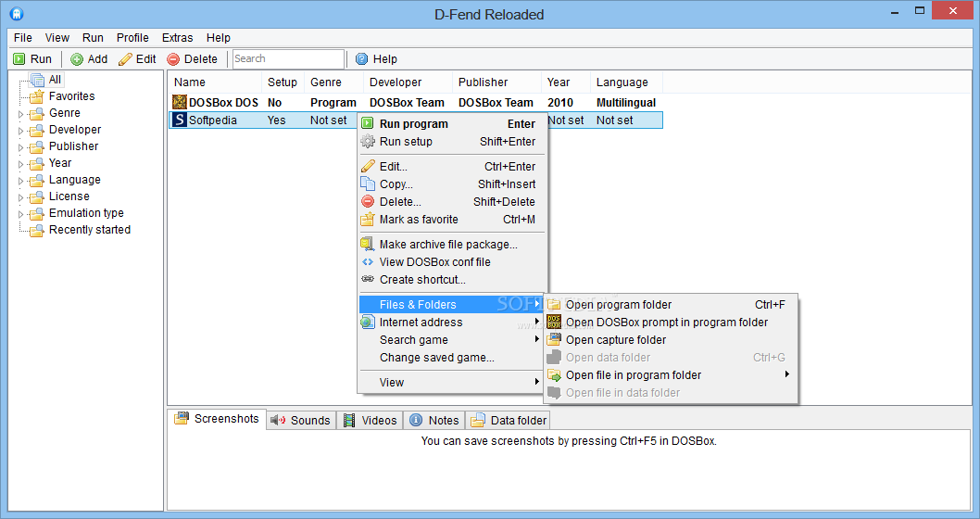980x519 pixels.
Task: Click the Screenshots tab picture icon
Action: (182, 418)
